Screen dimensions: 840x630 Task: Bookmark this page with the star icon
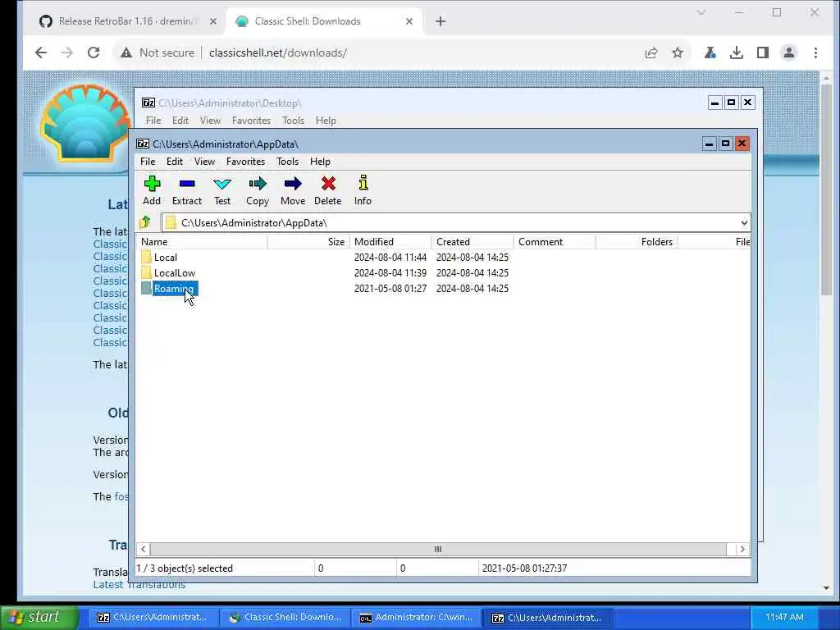click(678, 52)
